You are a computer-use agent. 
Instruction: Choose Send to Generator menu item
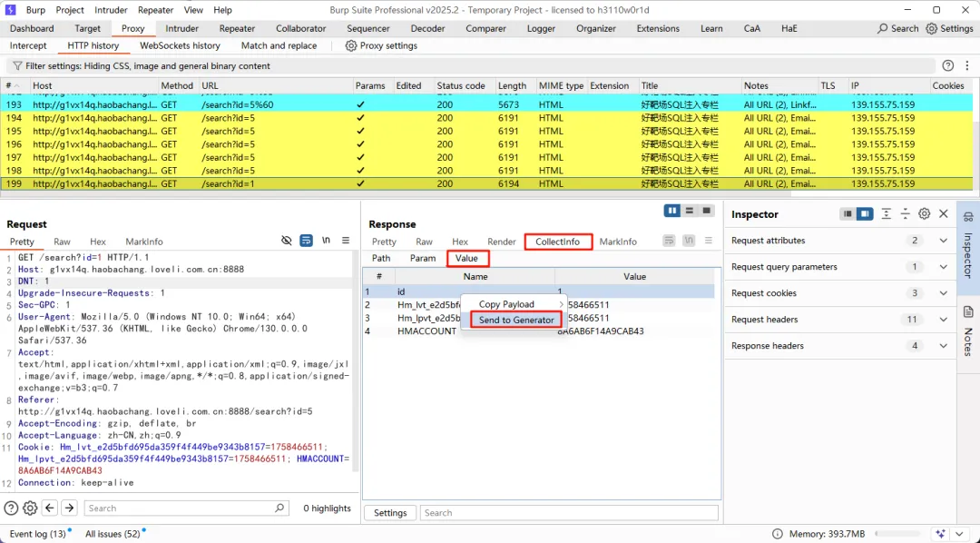click(516, 320)
